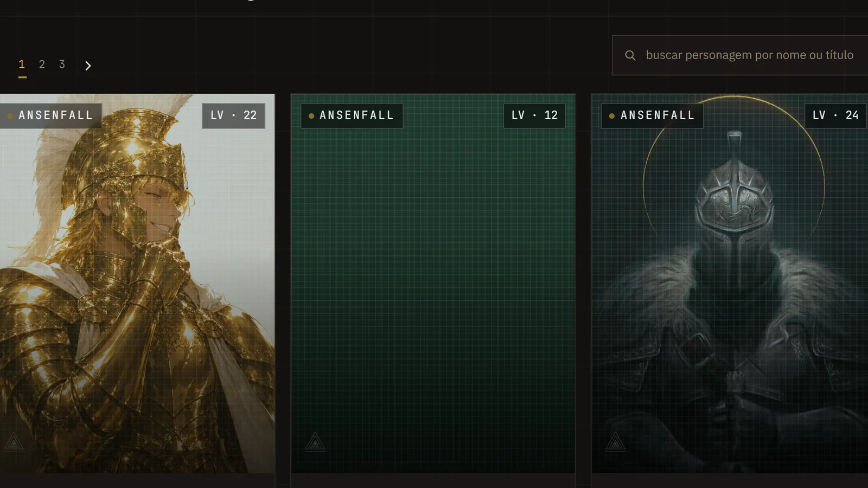Image resolution: width=868 pixels, height=488 pixels.
Task: Click the LV · 12 level badge
Action: click(534, 115)
